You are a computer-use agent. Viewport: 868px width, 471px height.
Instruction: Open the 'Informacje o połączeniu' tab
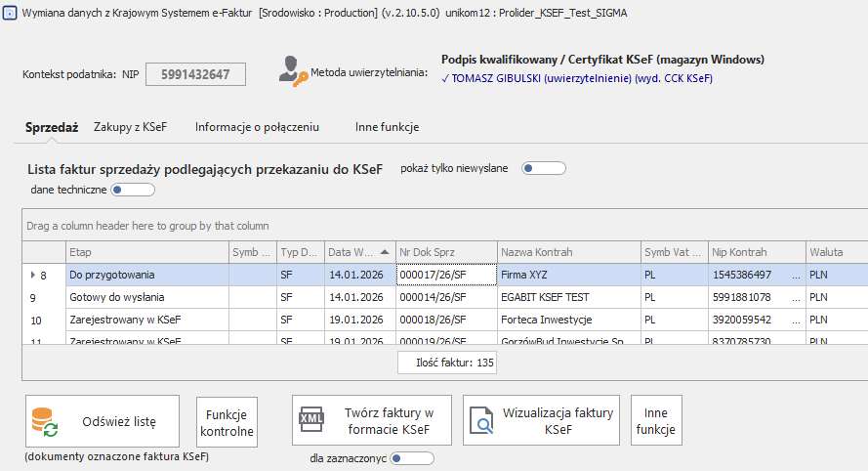point(257,126)
